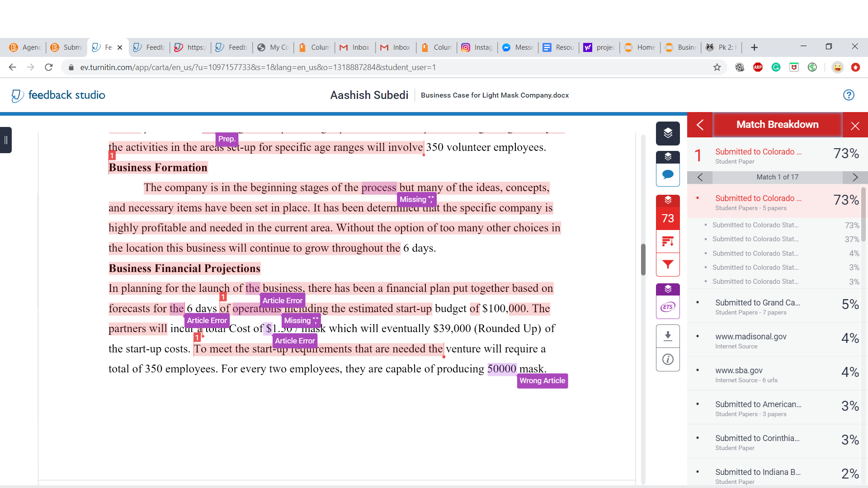Show submission information via the info icon

(x=668, y=359)
